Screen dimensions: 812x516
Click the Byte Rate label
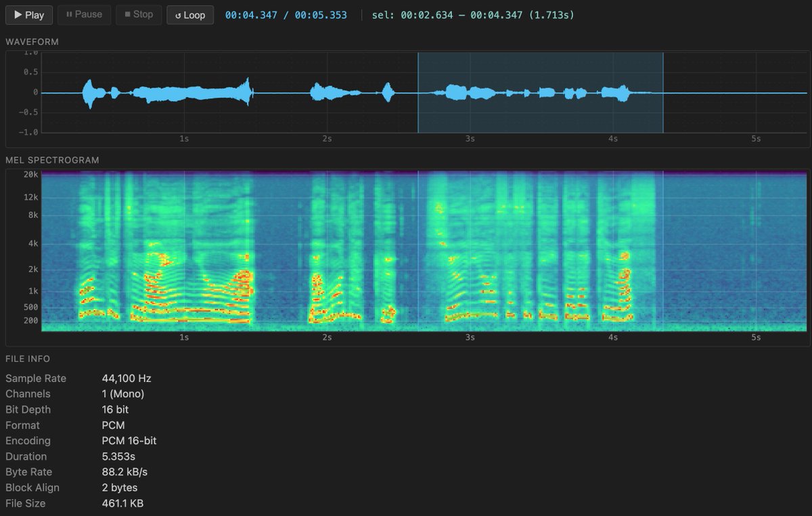(28, 472)
